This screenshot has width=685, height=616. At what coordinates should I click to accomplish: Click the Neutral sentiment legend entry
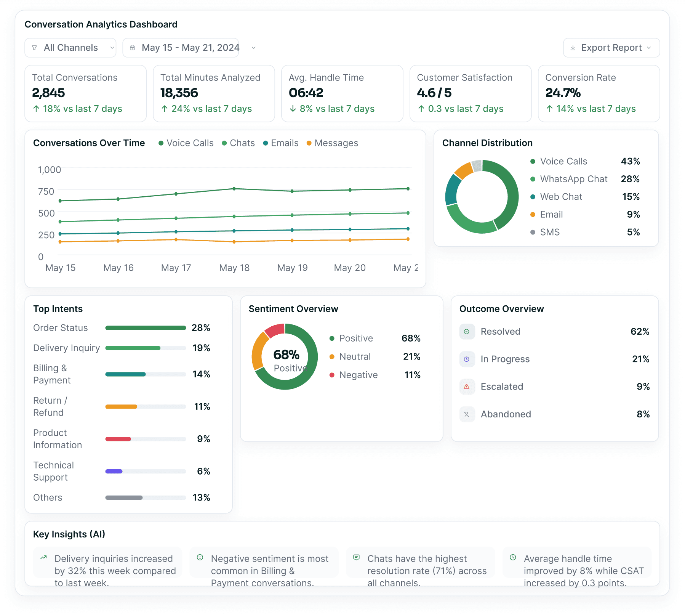(x=375, y=357)
